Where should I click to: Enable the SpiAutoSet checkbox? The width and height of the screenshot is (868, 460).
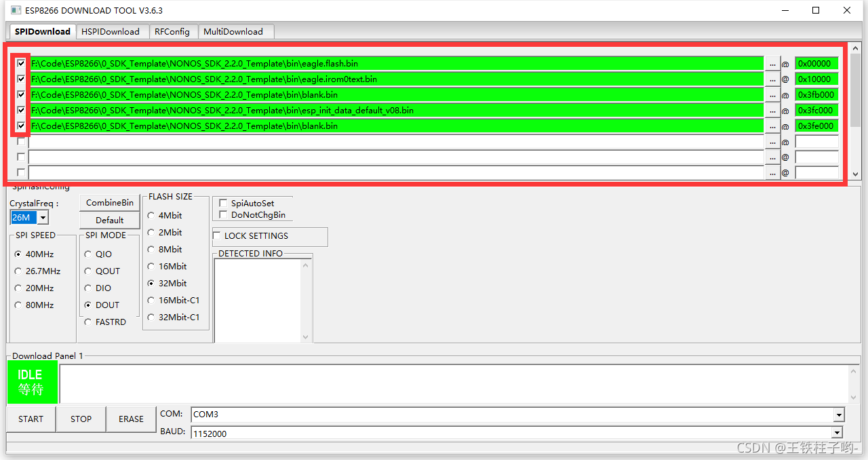pos(223,203)
